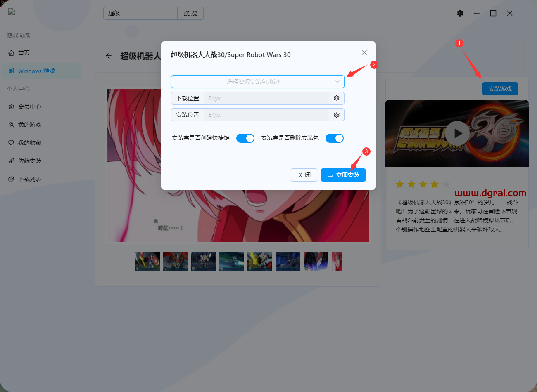This screenshot has height=392, width=537.
Task: Play the game trailer video
Action: tap(457, 133)
